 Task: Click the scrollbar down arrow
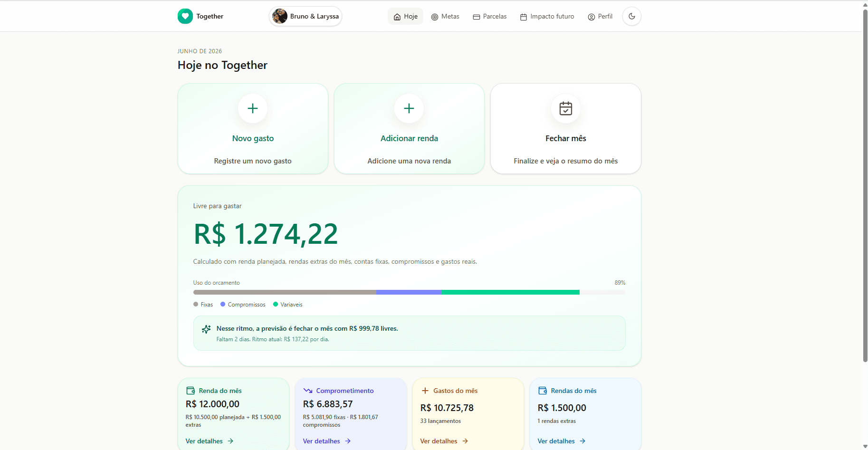(865, 446)
